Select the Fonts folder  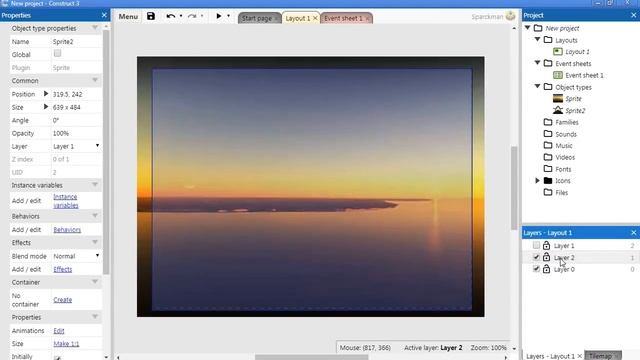pos(563,169)
